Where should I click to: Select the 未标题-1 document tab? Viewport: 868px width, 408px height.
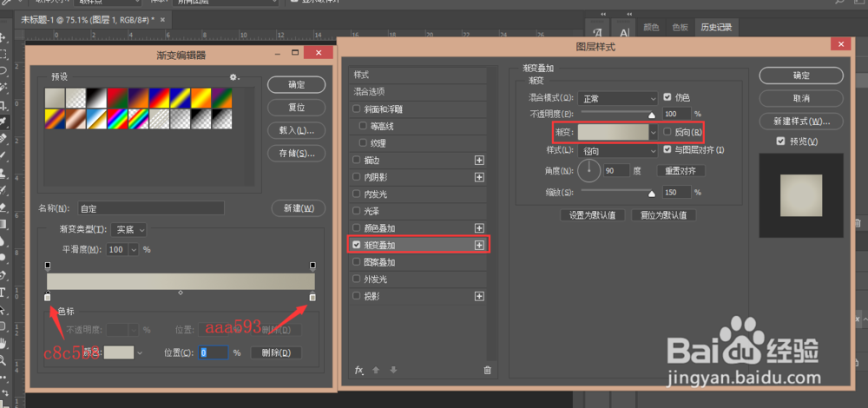(91, 20)
